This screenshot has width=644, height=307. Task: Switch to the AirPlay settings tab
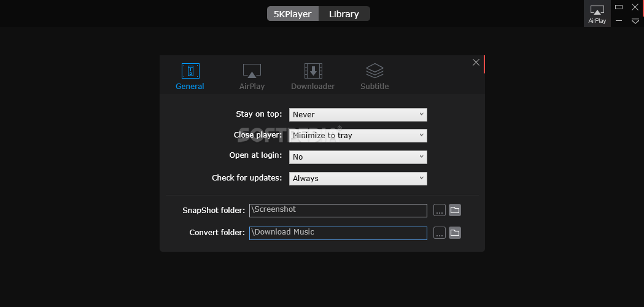(252, 77)
